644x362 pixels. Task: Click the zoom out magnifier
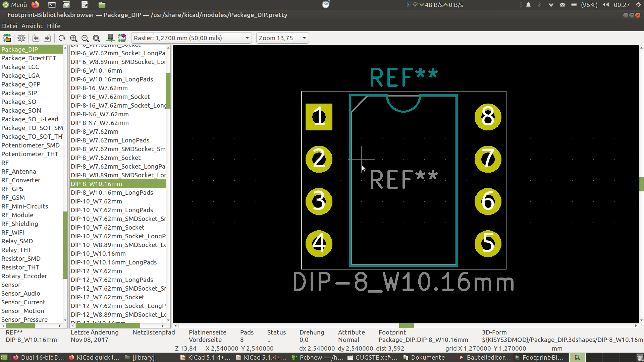pos(85,38)
